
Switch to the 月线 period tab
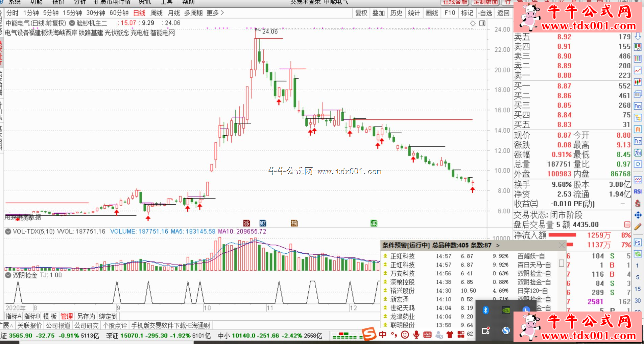(x=174, y=13)
